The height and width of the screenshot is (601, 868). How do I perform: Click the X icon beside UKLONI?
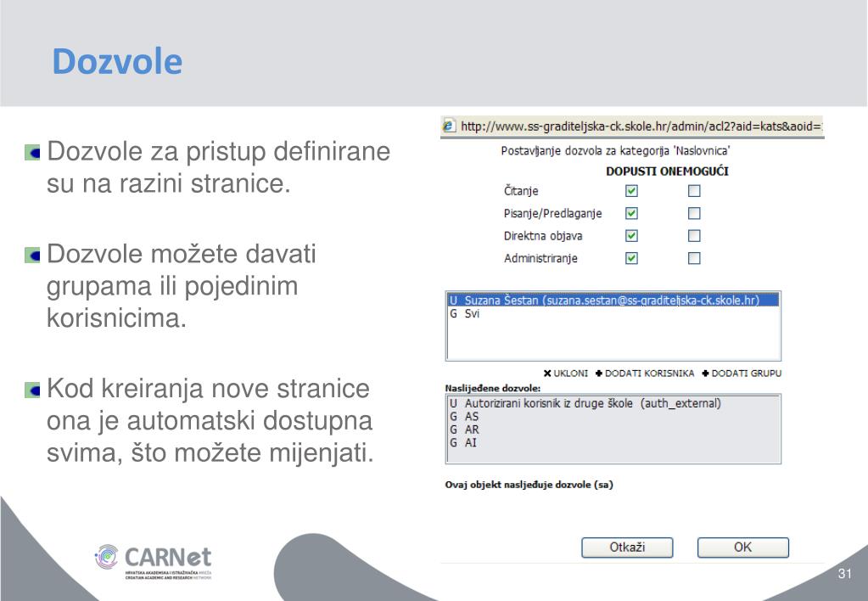point(547,374)
